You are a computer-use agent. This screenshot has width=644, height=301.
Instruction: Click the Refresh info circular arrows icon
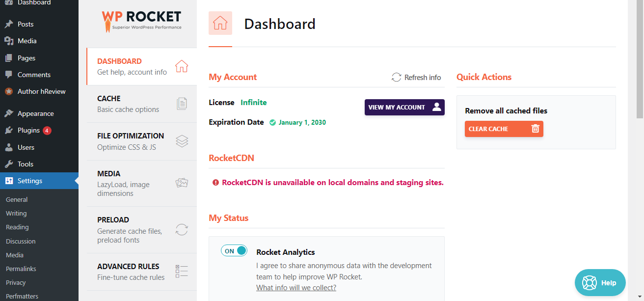(396, 78)
